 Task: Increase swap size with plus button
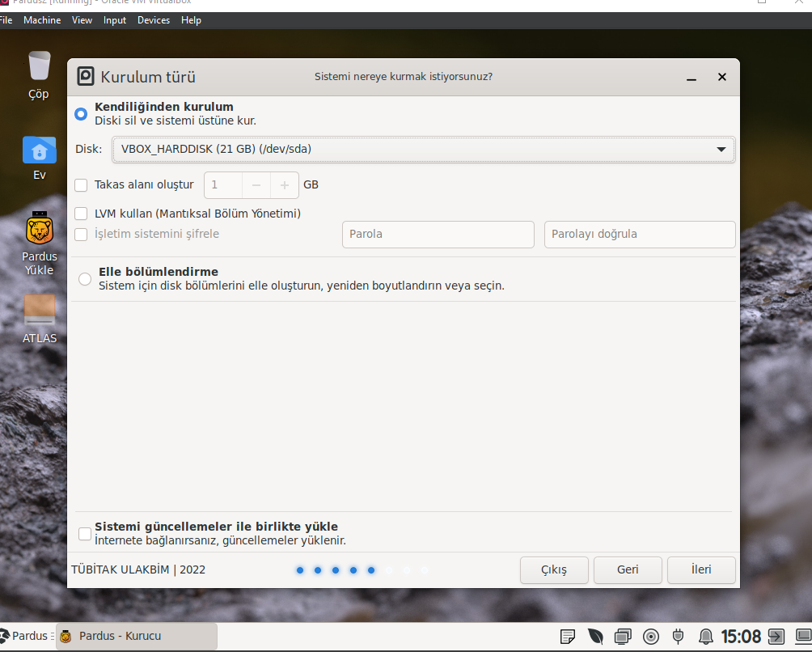click(x=285, y=185)
